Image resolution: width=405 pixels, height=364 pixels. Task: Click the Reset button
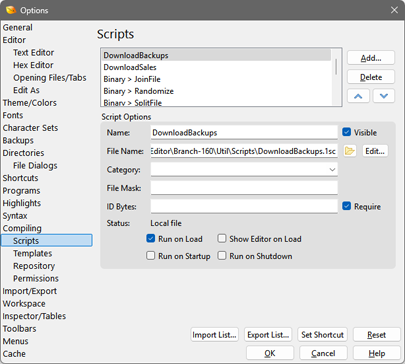[376, 335]
